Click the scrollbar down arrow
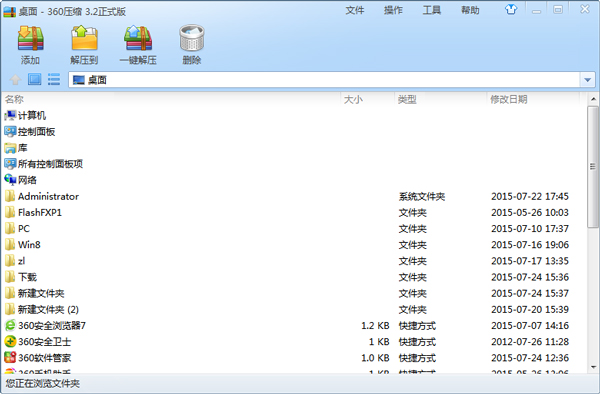600x394 pixels. pyautogui.click(x=593, y=367)
